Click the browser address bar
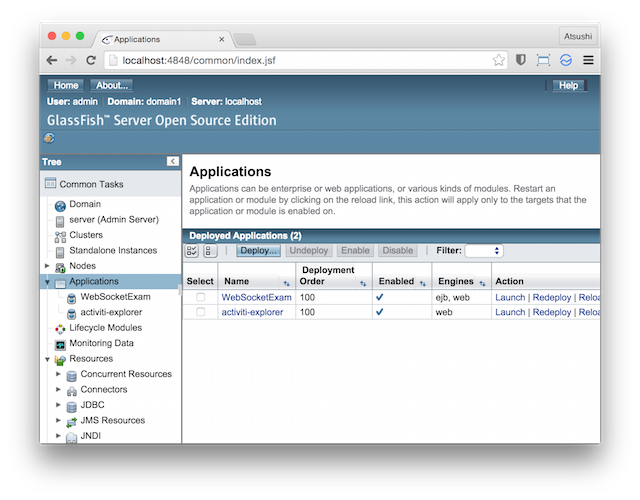 [300, 60]
